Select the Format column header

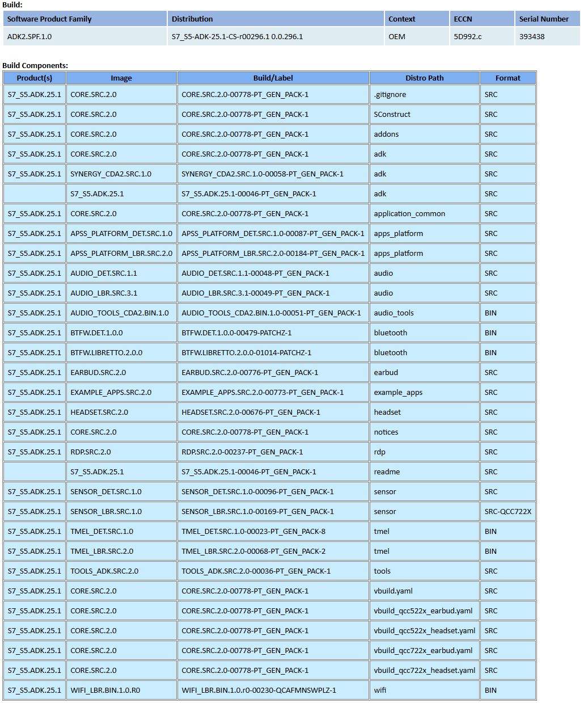507,78
